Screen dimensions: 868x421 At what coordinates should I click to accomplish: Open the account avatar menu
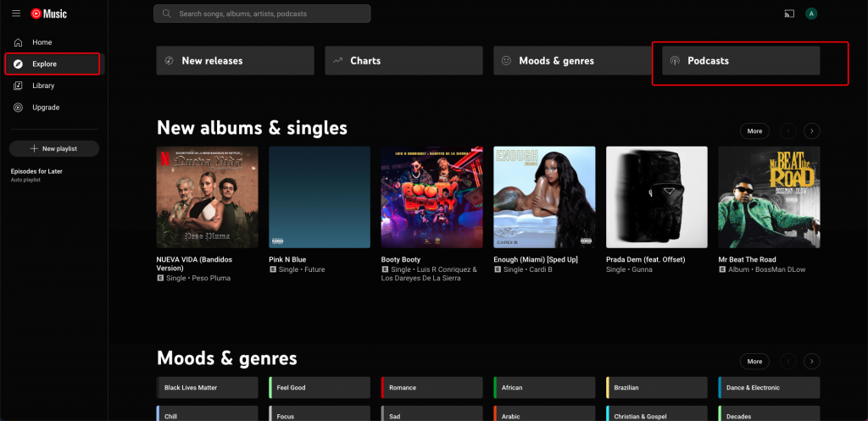pyautogui.click(x=811, y=14)
